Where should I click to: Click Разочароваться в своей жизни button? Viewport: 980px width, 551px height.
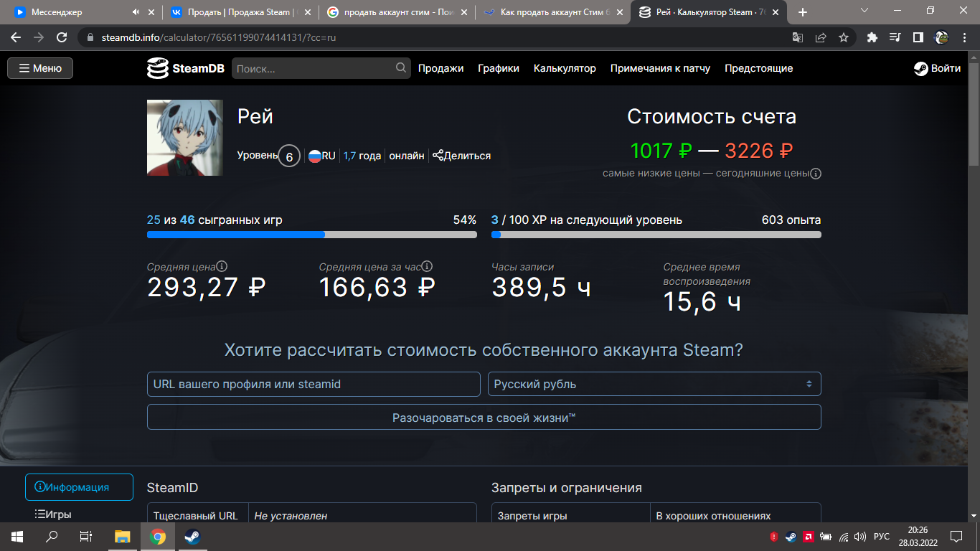click(484, 417)
